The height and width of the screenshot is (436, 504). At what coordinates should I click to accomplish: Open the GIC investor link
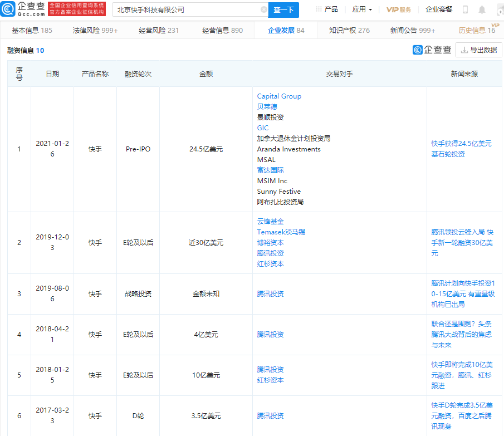point(263,128)
